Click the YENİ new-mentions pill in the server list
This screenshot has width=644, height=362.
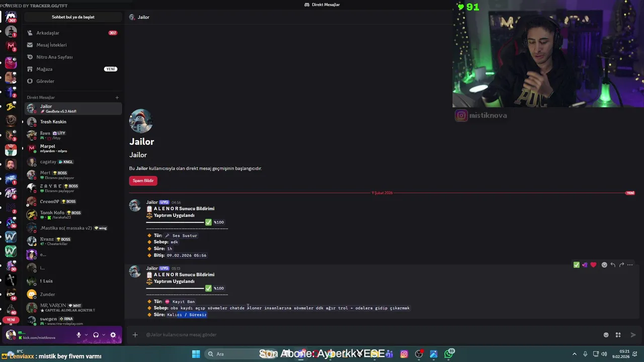[x=11, y=320]
